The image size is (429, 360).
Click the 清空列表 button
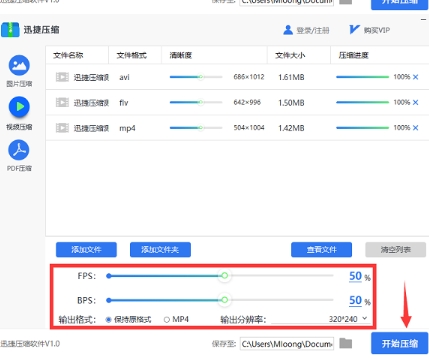396,250
